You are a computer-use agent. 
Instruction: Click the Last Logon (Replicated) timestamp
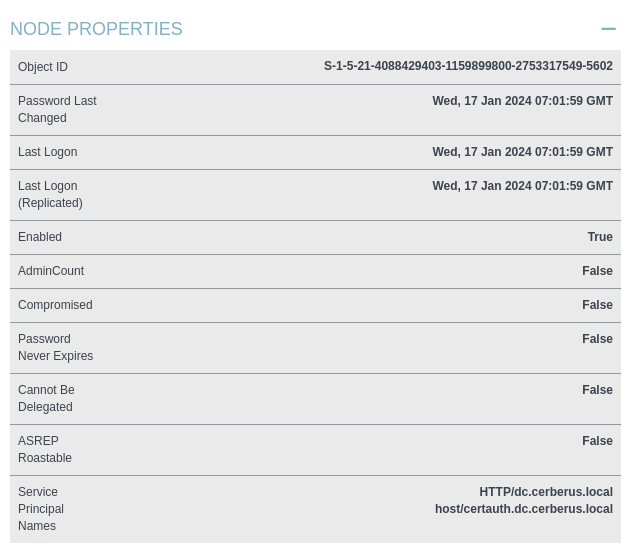click(x=522, y=186)
